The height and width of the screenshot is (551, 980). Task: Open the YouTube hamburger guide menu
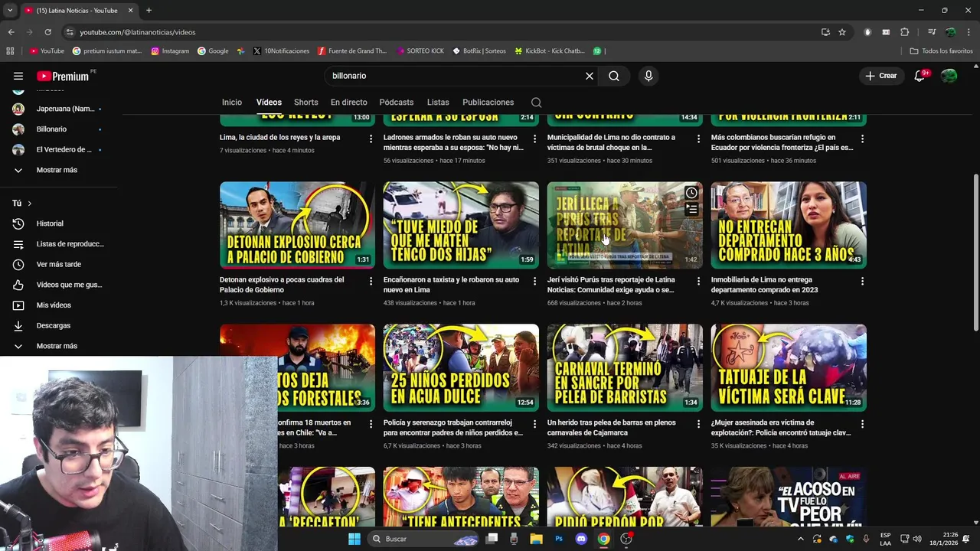click(18, 76)
